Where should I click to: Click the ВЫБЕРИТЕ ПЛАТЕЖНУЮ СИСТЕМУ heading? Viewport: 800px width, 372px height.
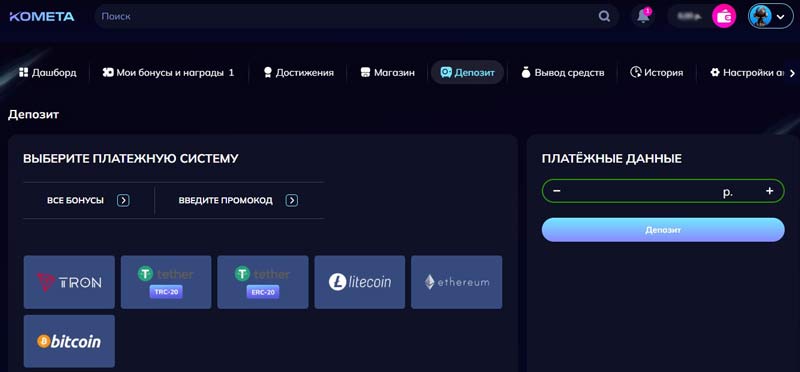(x=131, y=159)
